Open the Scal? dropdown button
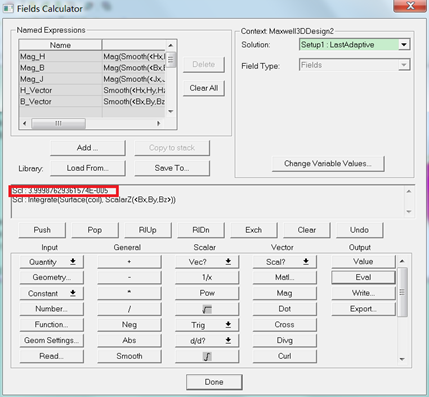The width and height of the screenshot is (429, 397). pos(285,262)
